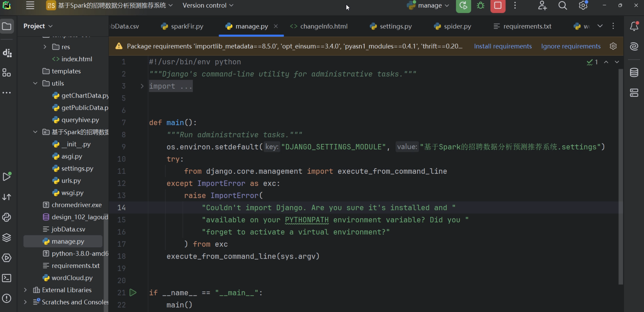Click Ignore requirements link
This screenshot has width=644, height=312.
point(571,46)
